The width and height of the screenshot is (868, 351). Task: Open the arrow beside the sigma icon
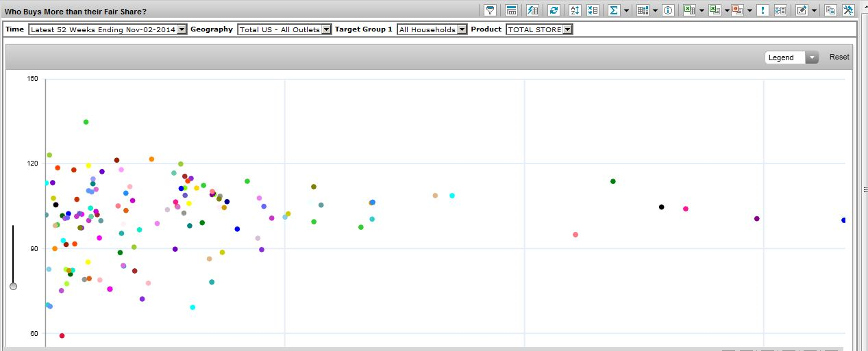point(626,10)
